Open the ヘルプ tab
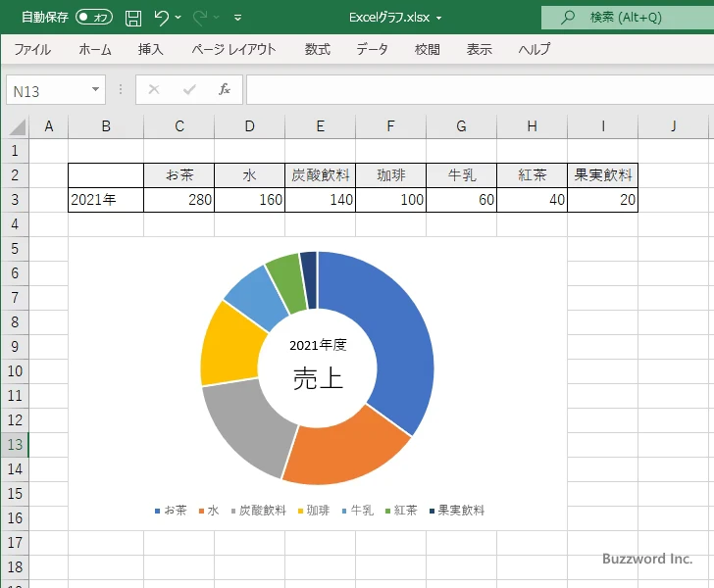Screen dimensions: 714x588 (x=535, y=49)
